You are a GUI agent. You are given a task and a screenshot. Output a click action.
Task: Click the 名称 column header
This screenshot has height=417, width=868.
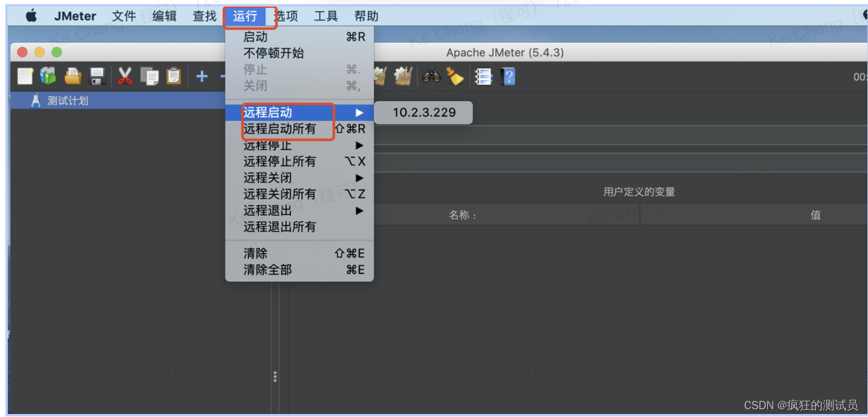(463, 215)
